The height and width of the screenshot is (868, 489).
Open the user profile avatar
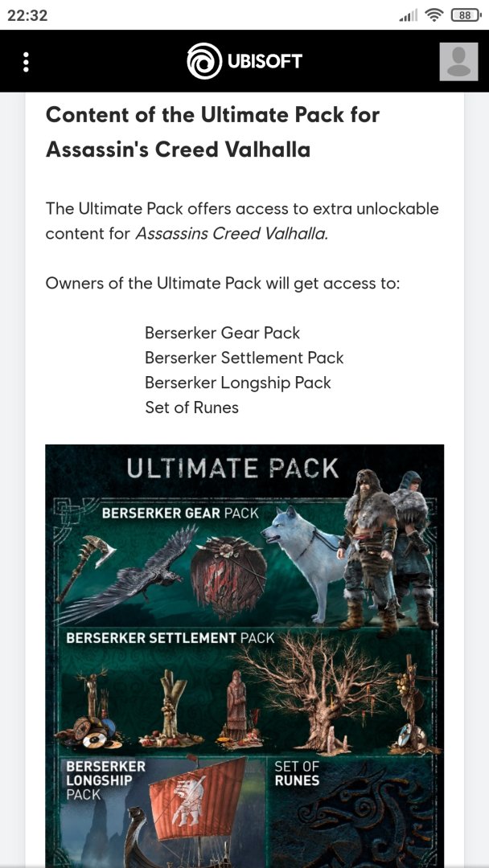coord(458,61)
